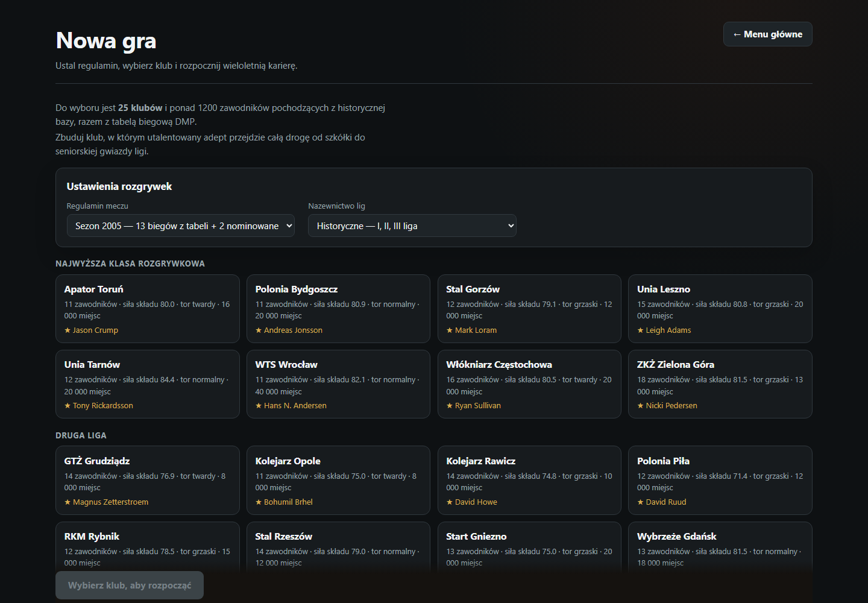
Task: Select the Apator Toruń club card
Action: [x=148, y=309]
